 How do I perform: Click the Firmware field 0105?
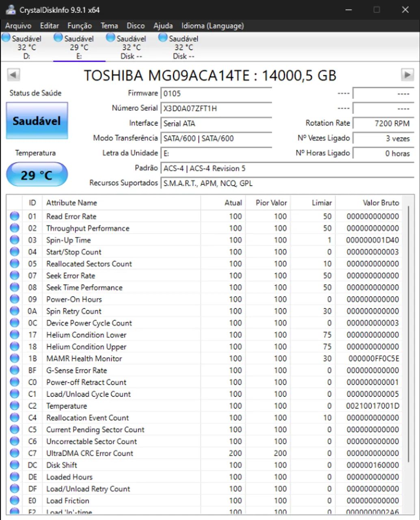[x=216, y=93]
